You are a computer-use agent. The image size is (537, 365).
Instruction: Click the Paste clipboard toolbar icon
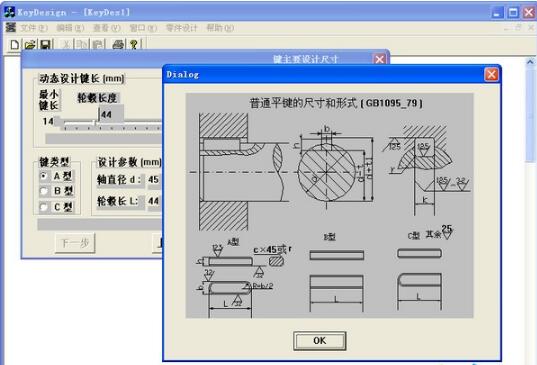click(x=98, y=45)
